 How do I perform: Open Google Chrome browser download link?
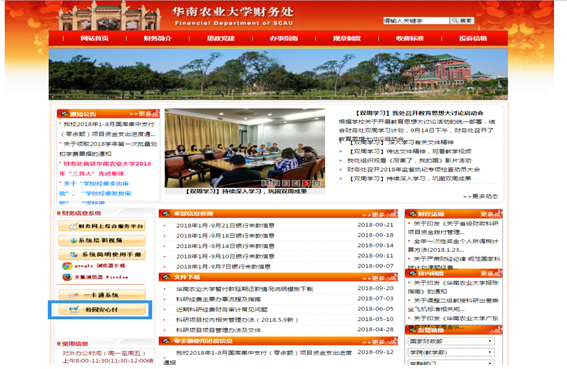94,266
